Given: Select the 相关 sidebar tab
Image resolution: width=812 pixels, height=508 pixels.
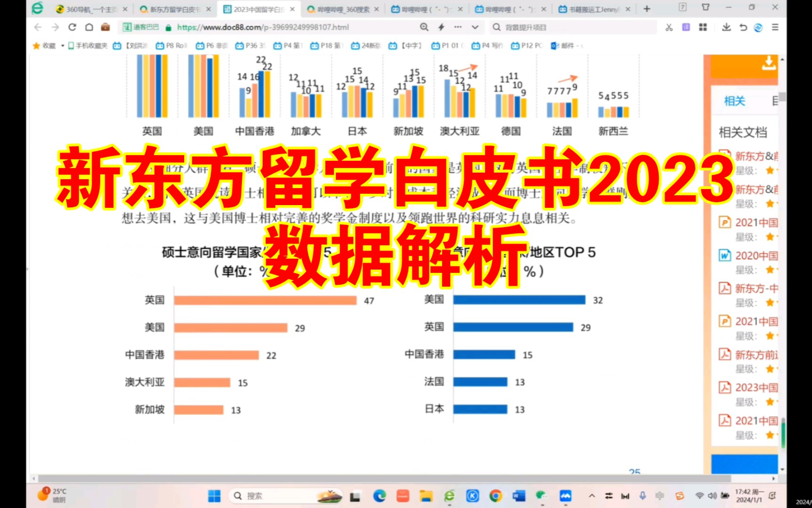Looking at the screenshot, I should 734,101.
